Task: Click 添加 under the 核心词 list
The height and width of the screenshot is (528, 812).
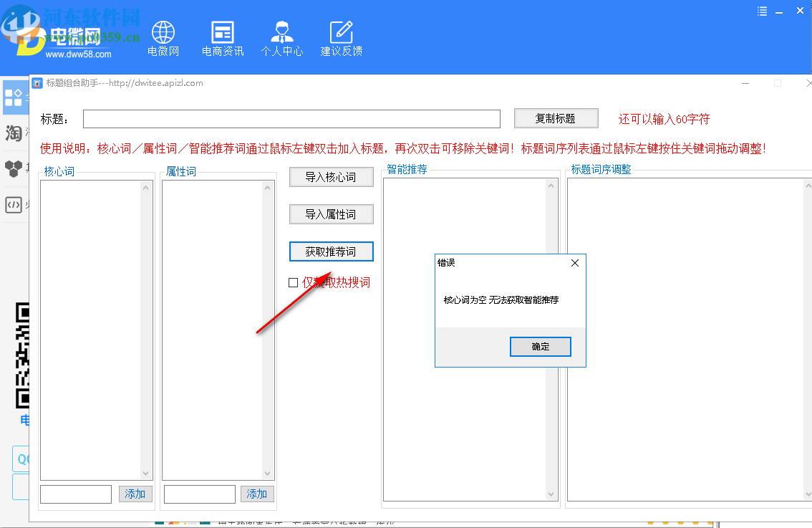Action: [x=135, y=494]
